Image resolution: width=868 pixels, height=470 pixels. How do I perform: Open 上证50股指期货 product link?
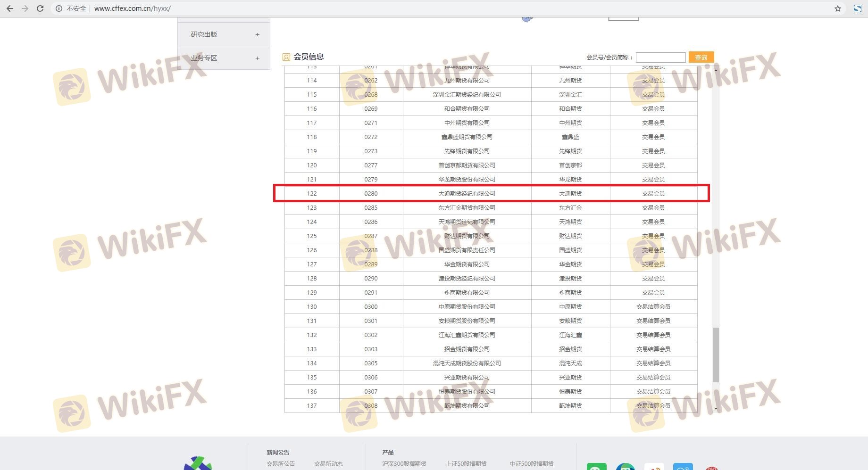coord(466,463)
